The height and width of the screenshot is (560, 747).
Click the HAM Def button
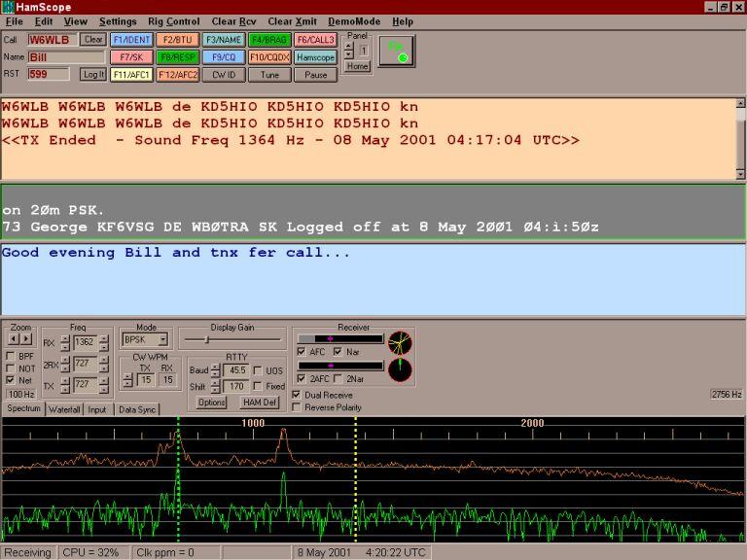point(258,402)
